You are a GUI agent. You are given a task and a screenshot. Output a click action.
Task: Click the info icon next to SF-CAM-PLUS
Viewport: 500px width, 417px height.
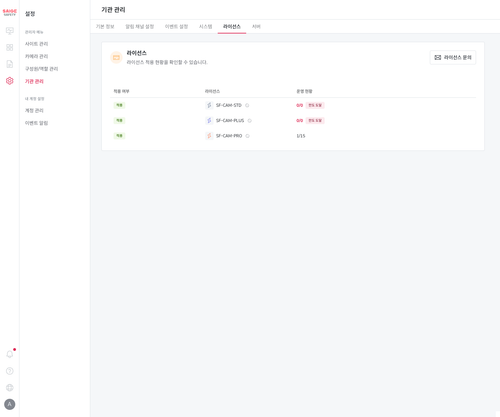point(250,121)
